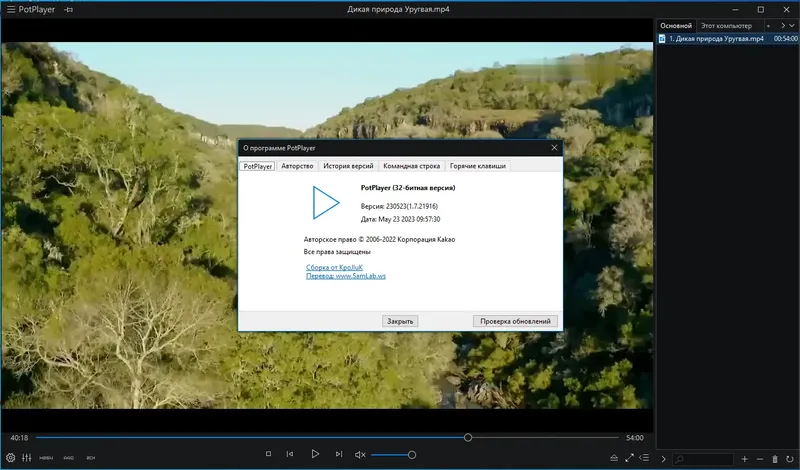This screenshot has width=800, height=470.
Task: Click the AAC audio codec indicator
Action: coord(69,458)
